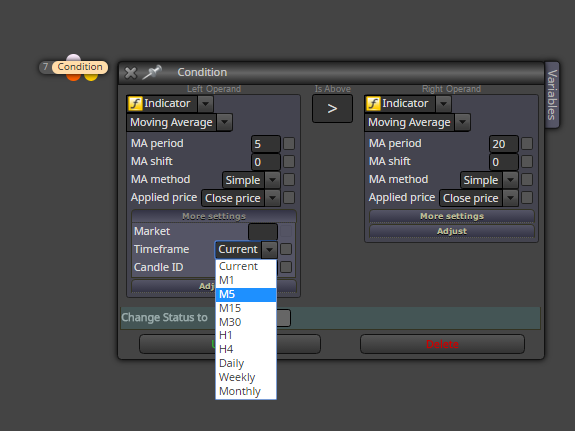Image resolution: width=575 pixels, height=431 pixels.
Task: Click the input connector on top of the Condition block
Action: tap(74, 58)
